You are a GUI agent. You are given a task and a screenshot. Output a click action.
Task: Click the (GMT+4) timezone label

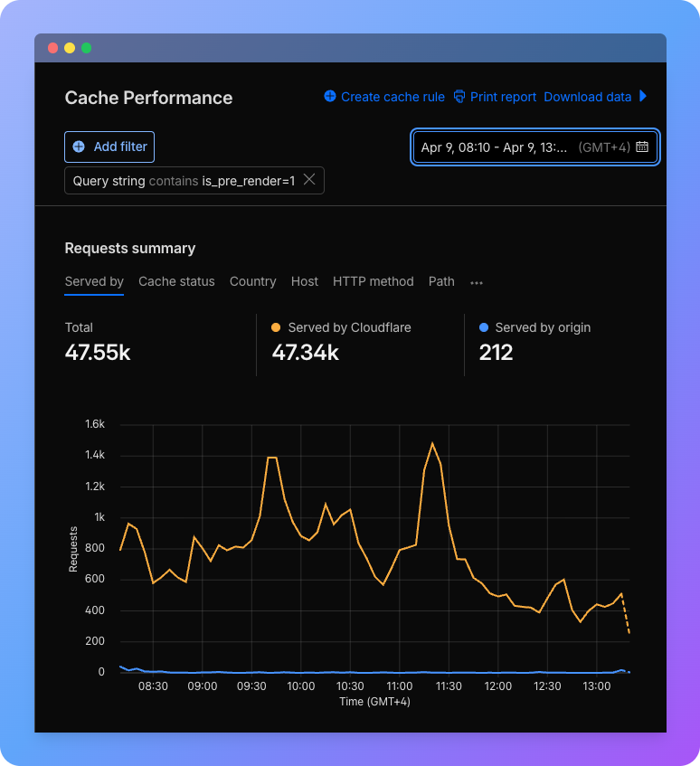pos(604,147)
